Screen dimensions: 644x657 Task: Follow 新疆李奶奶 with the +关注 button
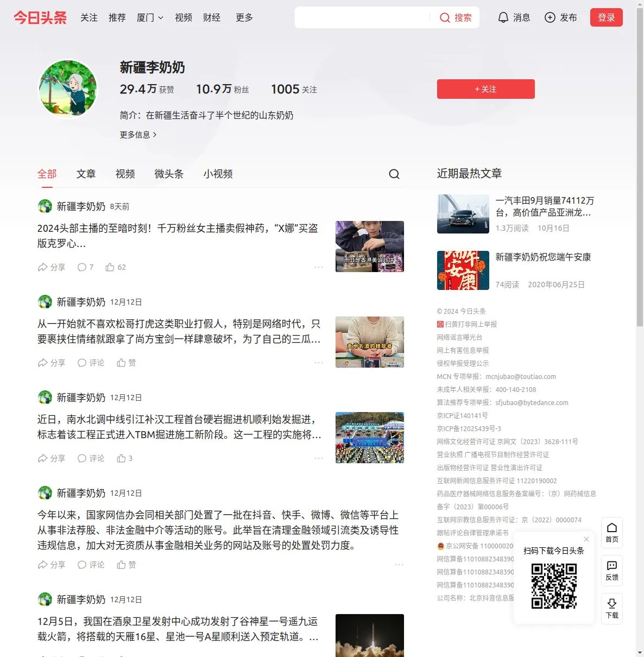486,89
